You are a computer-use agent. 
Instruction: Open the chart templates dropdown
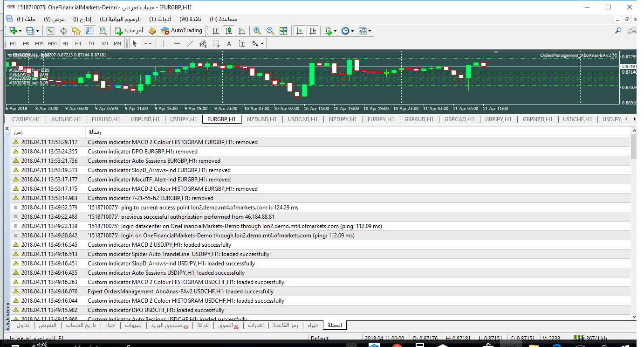tap(370, 31)
